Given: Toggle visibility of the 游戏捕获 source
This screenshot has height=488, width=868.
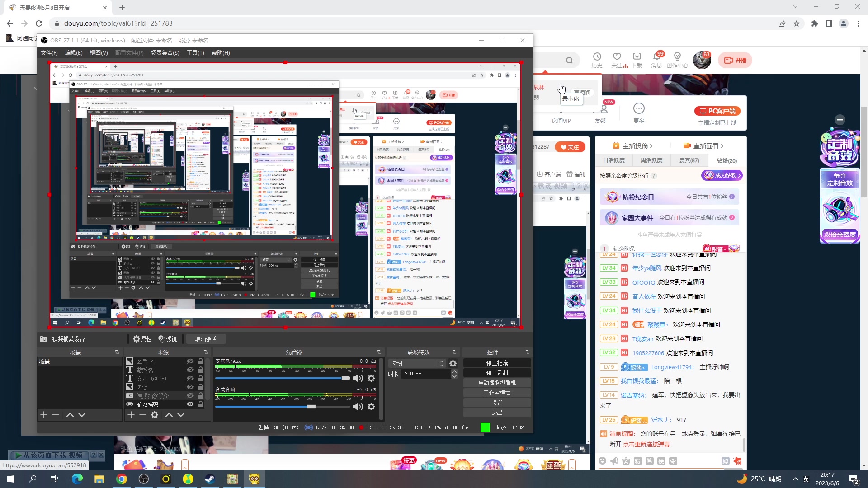Looking at the screenshot, I should tap(190, 404).
